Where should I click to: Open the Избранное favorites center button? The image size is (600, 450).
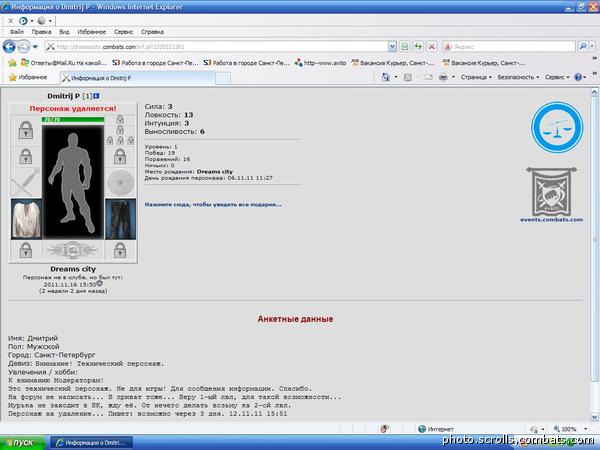pyautogui.click(x=28, y=77)
